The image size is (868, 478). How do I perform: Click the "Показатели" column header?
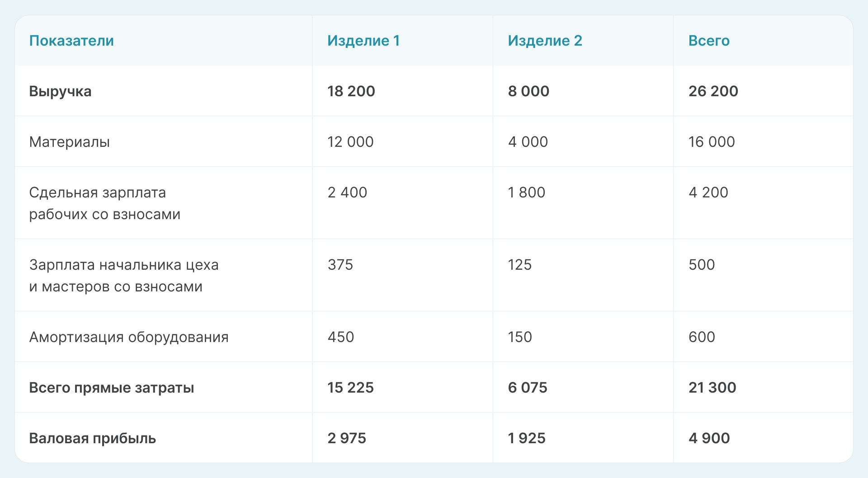pos(71,41)
